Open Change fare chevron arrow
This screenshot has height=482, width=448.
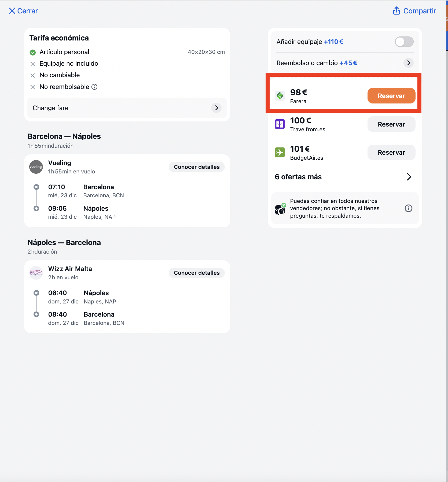point(216,108)
